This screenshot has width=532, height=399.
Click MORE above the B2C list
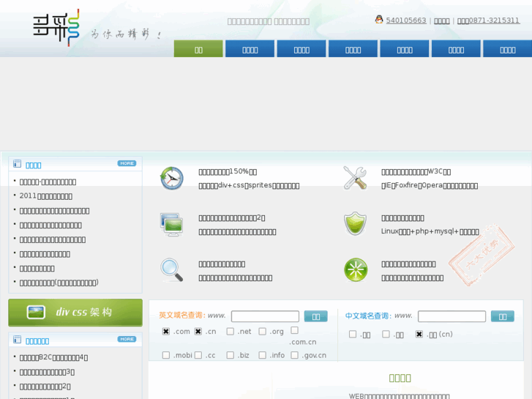(127, 339)
